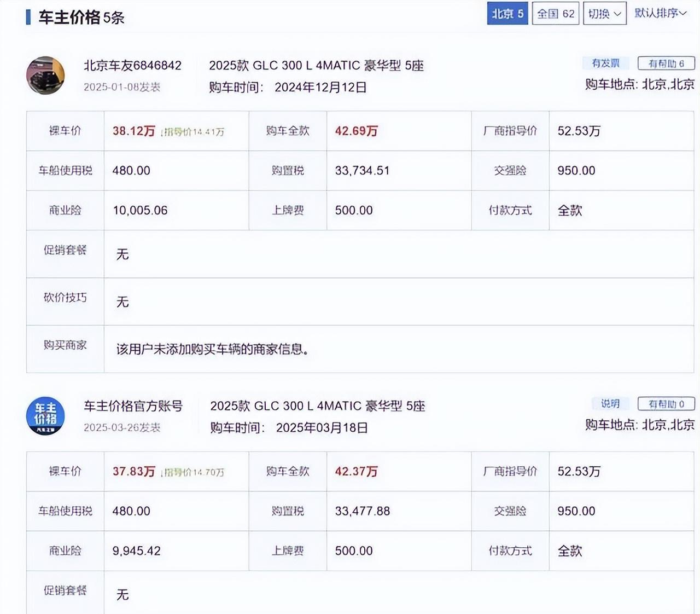Screen dimensions: 700x614
Task: Select 500.00 in the 9,945.42 row
Action: pos(354,551)
